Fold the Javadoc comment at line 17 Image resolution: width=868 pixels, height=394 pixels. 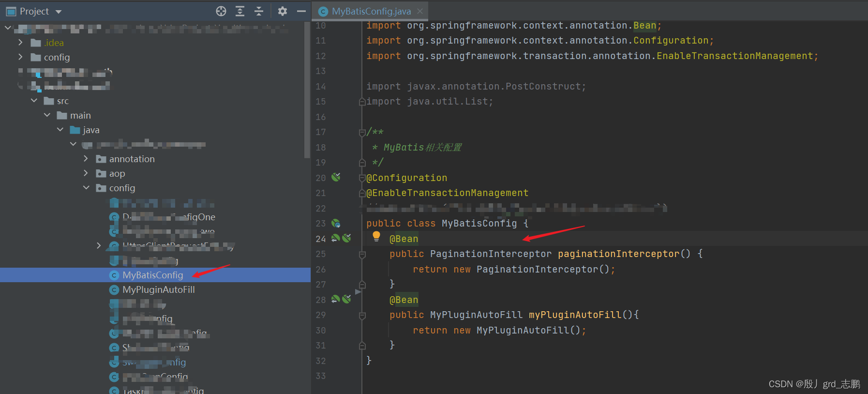tap(362, 132)
